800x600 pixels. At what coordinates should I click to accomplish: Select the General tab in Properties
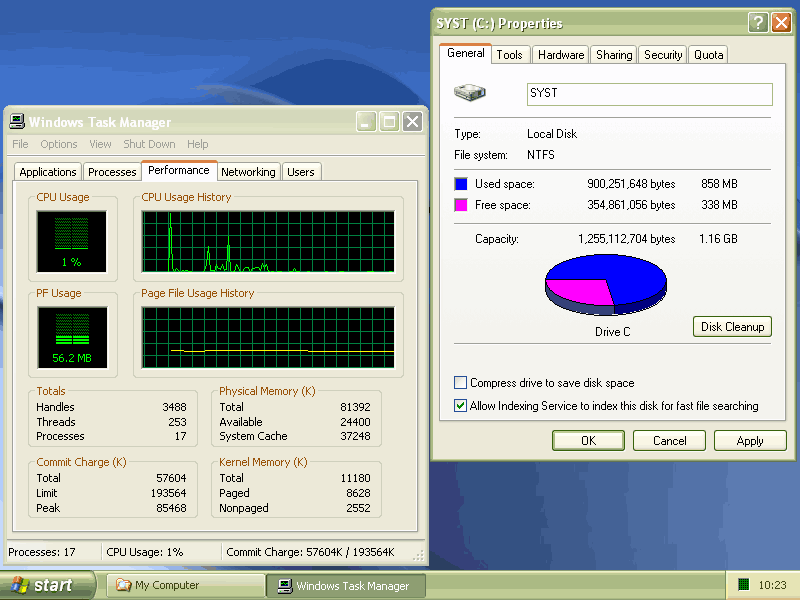pyautogui.click(x=465, y=53)
